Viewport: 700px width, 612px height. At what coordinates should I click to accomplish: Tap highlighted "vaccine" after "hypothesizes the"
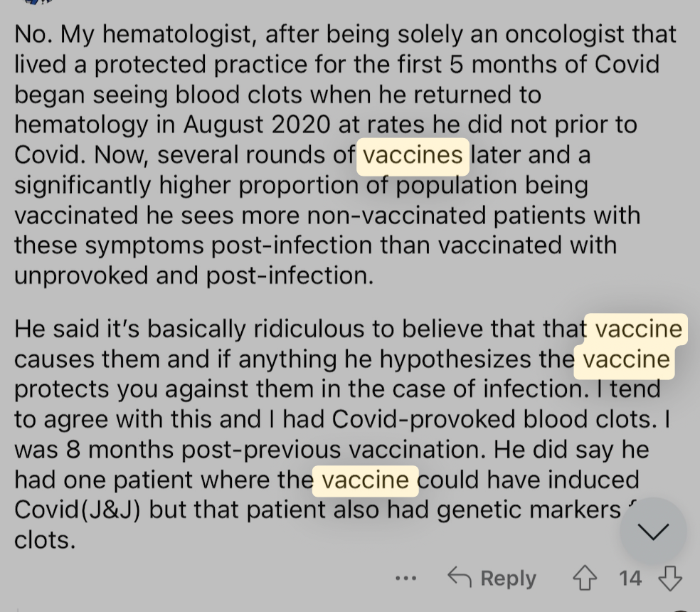pyautogui.click(x=626, y=360)
